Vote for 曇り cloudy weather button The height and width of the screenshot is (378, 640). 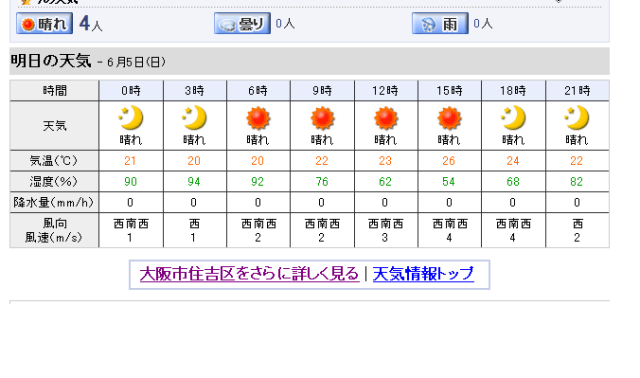(242, 23)
